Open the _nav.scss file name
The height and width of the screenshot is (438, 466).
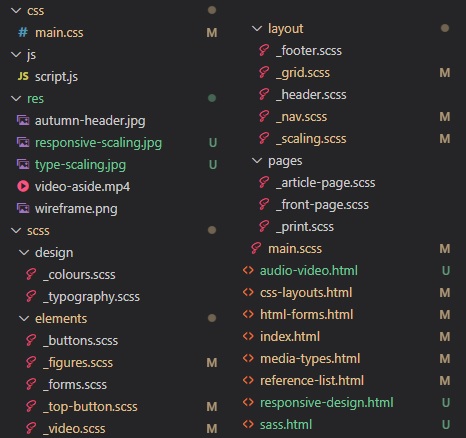pos(301,117)
